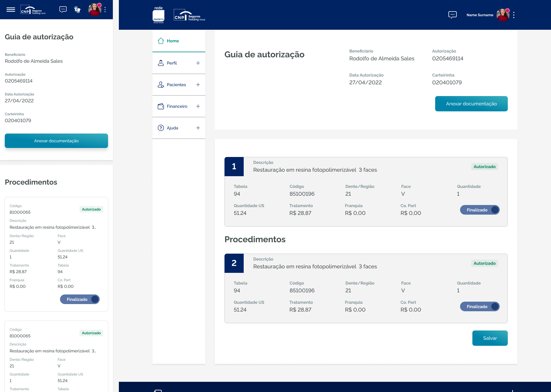This screenshot has height=392, width=551.
Task: Go to Home in the sidebar
Action: 173,41
